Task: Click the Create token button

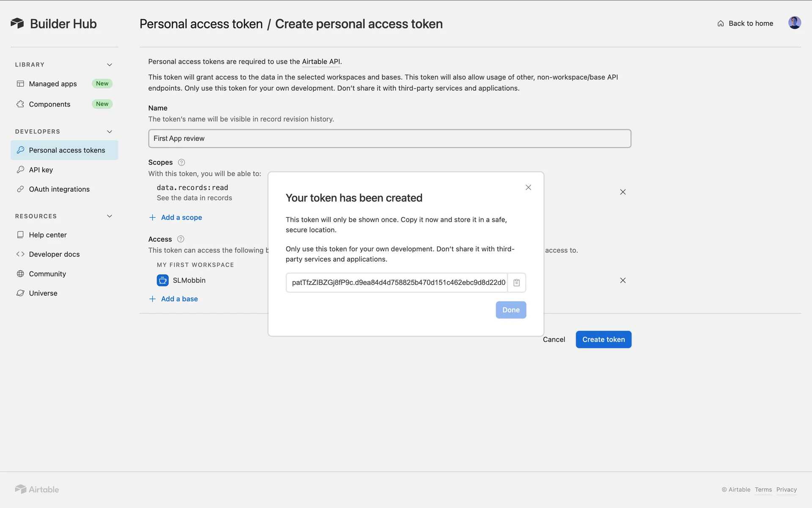Action: [x=603, y=340]
